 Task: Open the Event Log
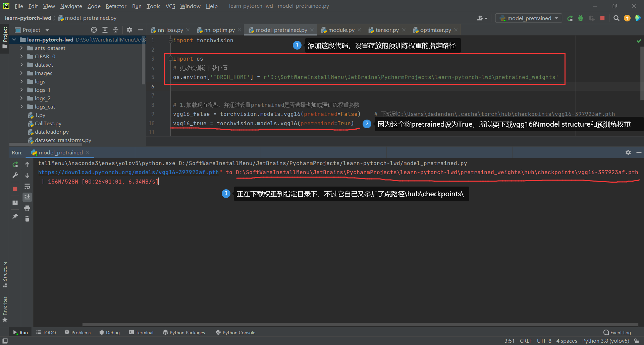tap(617, 332)
